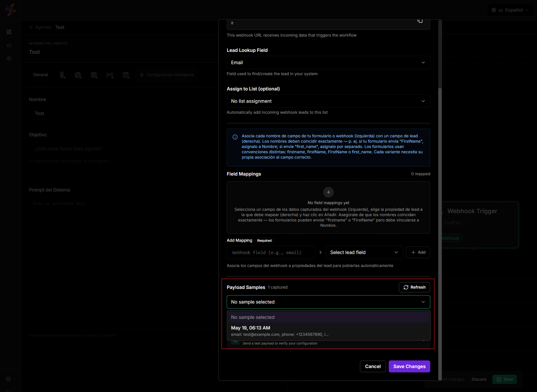Viewport: 537px width, 392px height.
Task: Click the Save Changes button
Action: coord(409,366)
